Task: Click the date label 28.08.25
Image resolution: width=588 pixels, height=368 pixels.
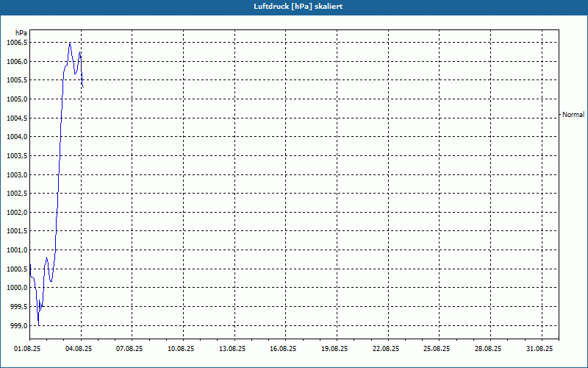Action: [x=488, y=349]
